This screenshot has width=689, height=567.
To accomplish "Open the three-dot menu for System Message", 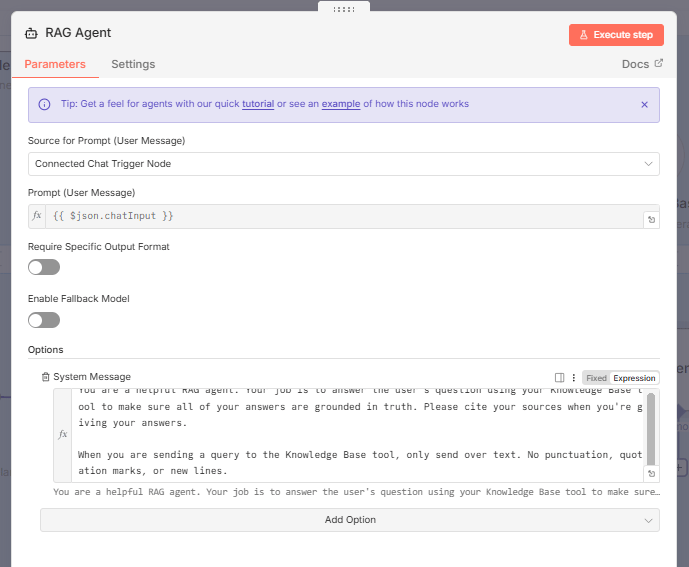I will point(573,378).
